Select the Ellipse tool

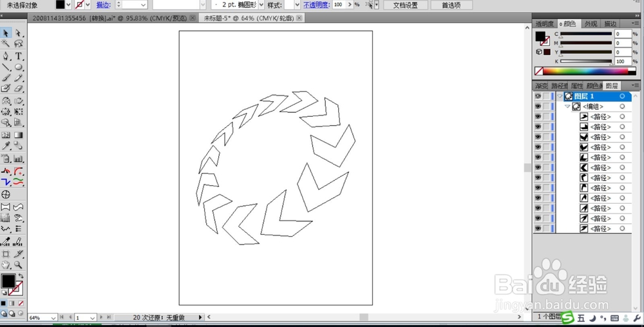(x=19, y=67)
